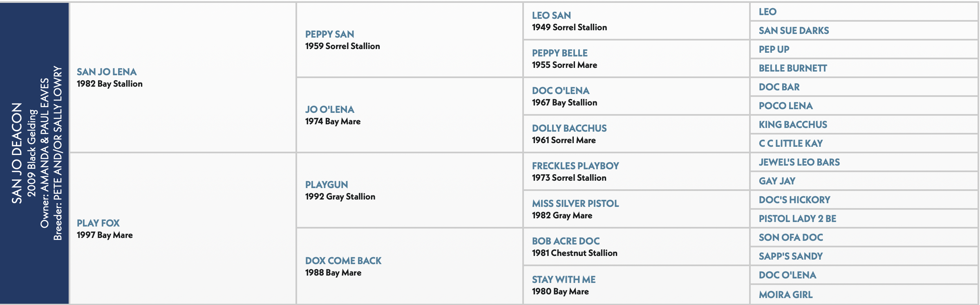Viewport: 980px width, 305px height.
Task: Select MISS SILVER PISTOL entry
Action: pos(575,204)
